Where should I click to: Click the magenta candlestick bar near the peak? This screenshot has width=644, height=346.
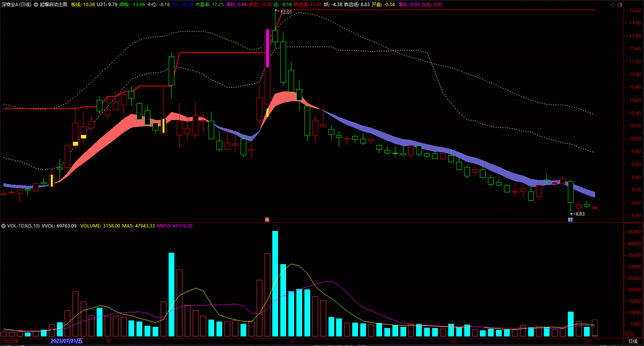[x=267, y=48]
